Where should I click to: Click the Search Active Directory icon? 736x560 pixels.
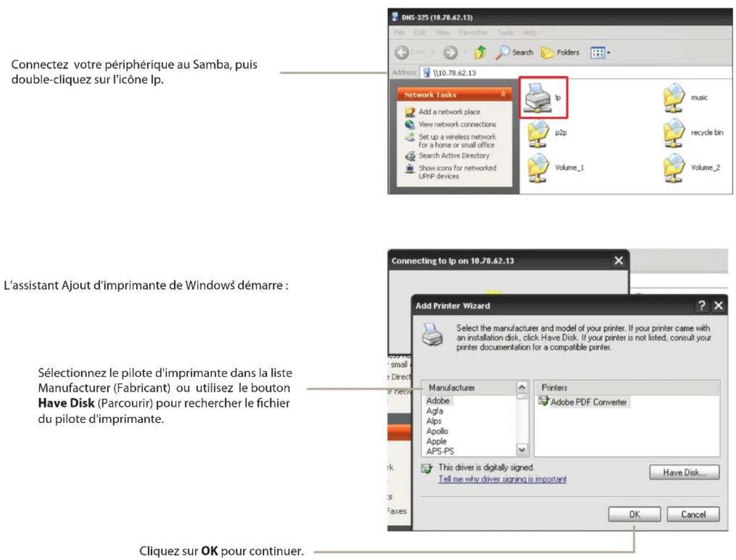(x=410, y=156)
